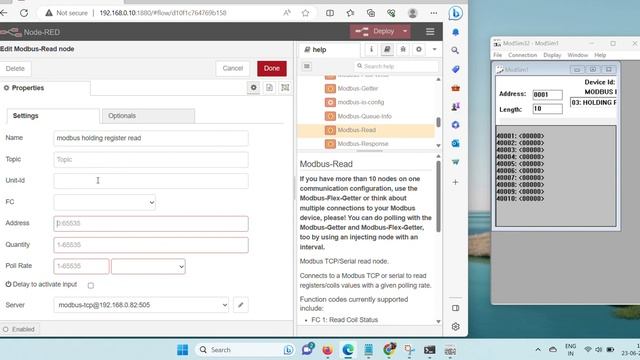Open Node-RED main hamburger menu
640x360 pixels.
[430, 31]
